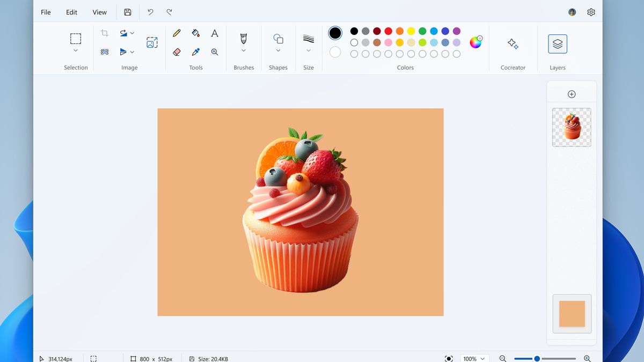Click the Resize and skew icon
Viewport: 644px width, 362px height.
pos(152,42)
